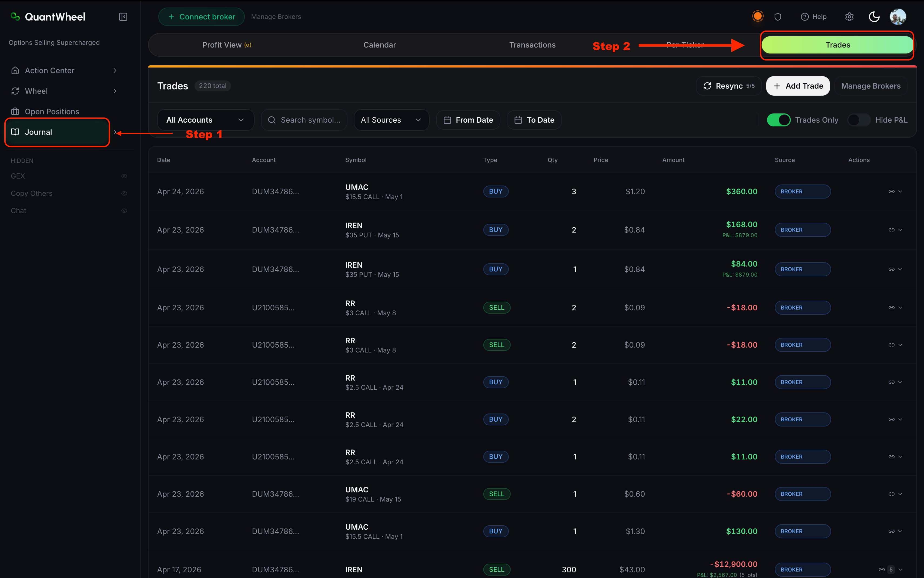Open the All Sources dropdown
Screen dimensions: 924x578
391,120
